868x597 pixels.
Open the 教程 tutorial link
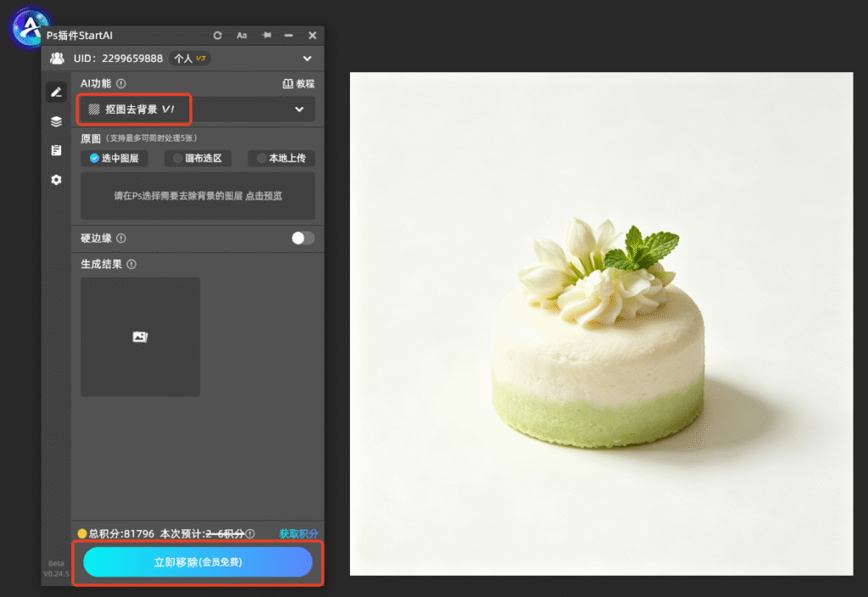pos(299,84)
